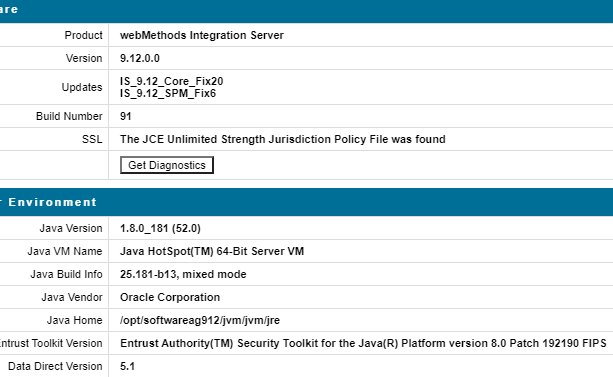The image size is (613, 377).
Task: Select '25.181-b13, mixed mode' value
Action: click(x=183, y=274)
